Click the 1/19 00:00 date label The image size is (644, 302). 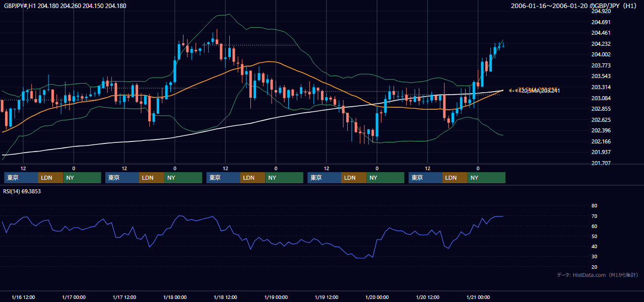pyautogui.click(x=276, y=297)
